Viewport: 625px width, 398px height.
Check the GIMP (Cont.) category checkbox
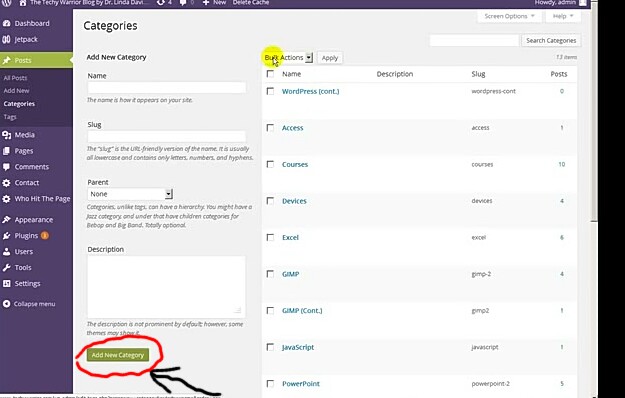click(270, 310)
